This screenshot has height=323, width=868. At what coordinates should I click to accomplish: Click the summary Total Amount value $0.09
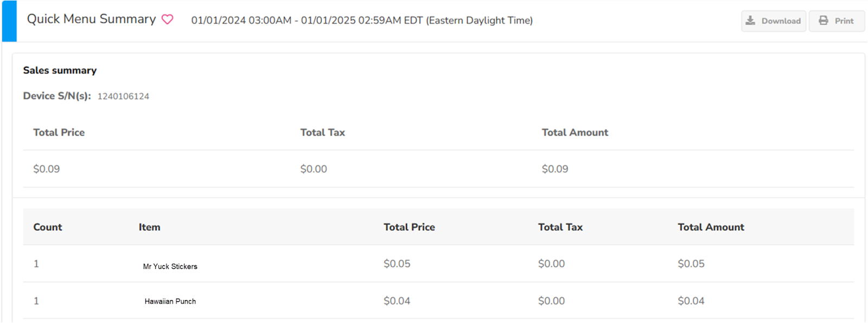554,169
